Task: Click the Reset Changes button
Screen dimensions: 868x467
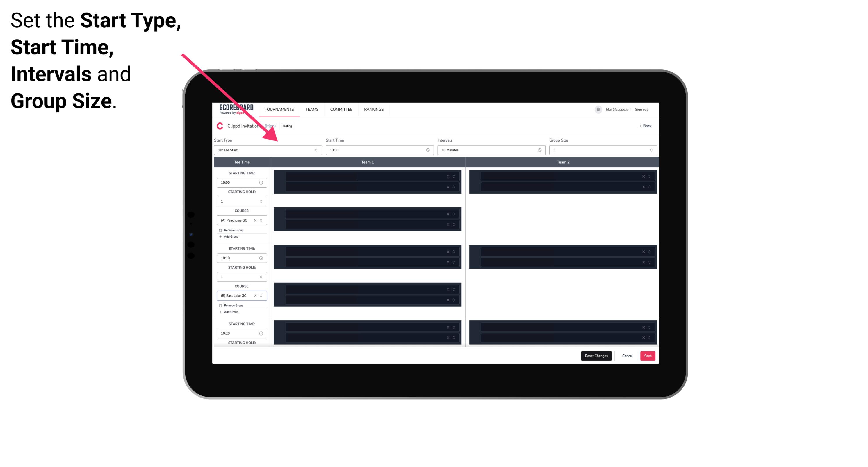Action: 596,356
